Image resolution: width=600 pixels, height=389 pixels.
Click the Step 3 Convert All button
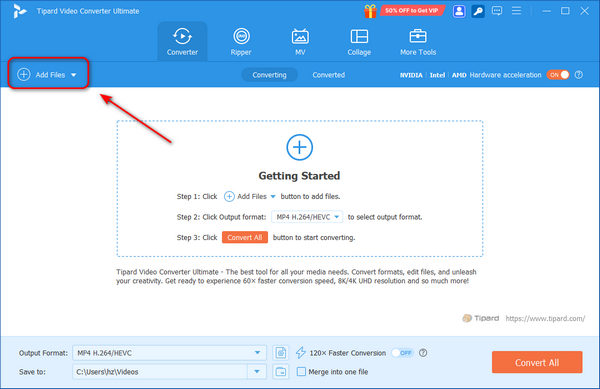(245, 238)
